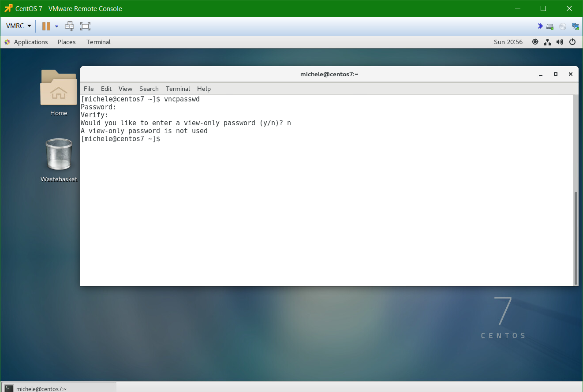Viewport: 583px width, 392px height.
Task: Enter full screen mode in VMRC toolbar
Action: pos(85,26)
